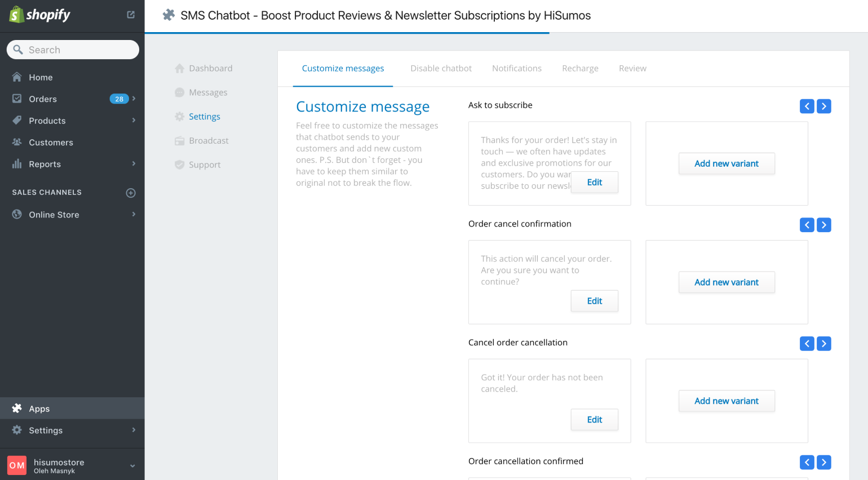Open the Notifications tab

(x=517, y=68)
